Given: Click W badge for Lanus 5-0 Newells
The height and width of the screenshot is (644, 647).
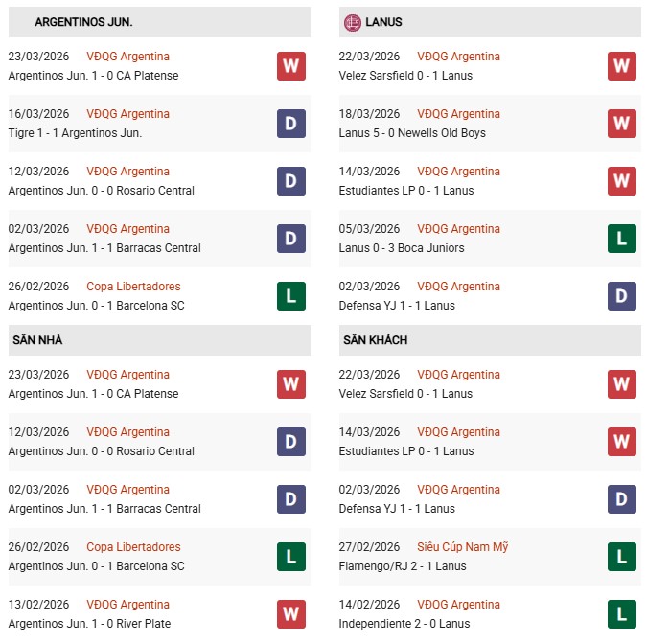Looking at the screenshot, I should click(622, 124).
